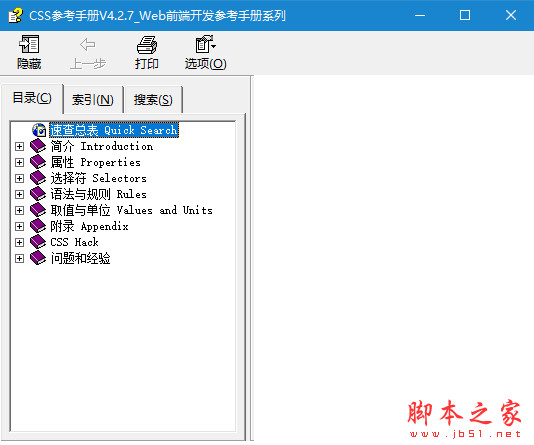The width and height of the screenshot is (534, 445).
Task: Select the 问题和经验 tree item label
Action: pyautogui.click(x=80, y=258)
